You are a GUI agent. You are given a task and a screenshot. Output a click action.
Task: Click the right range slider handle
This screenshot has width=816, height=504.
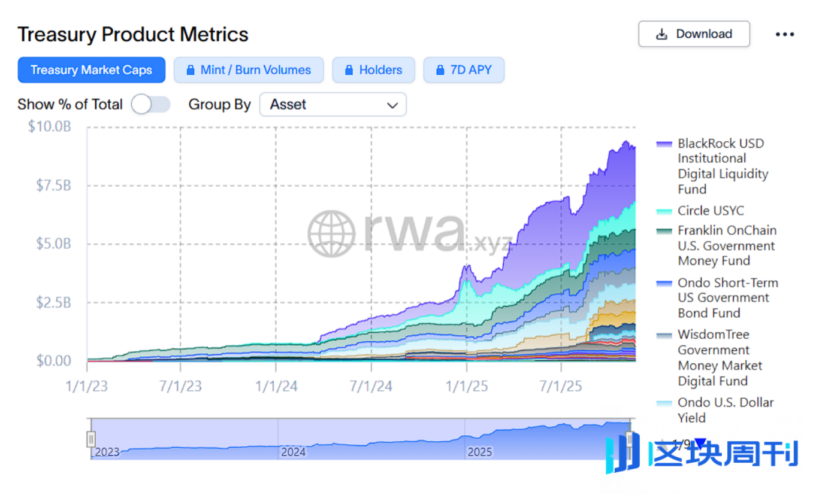pyautogui.click(x=630, y=439)
